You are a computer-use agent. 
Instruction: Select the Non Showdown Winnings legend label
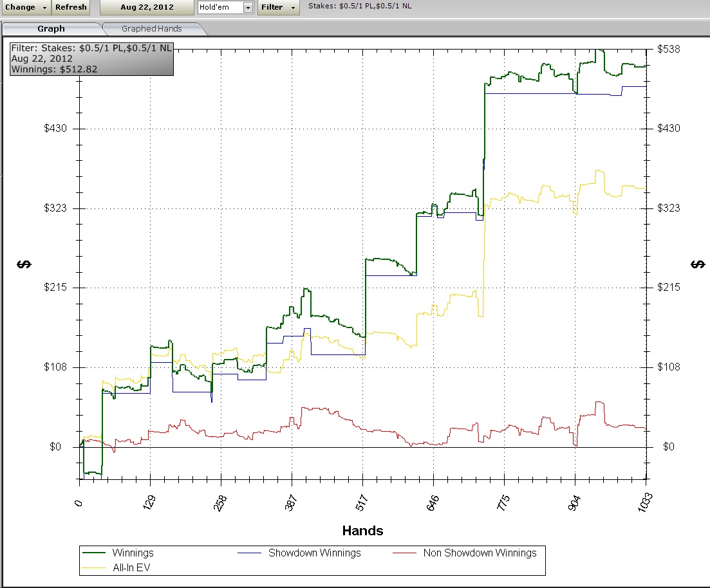(x=480, y=553)
